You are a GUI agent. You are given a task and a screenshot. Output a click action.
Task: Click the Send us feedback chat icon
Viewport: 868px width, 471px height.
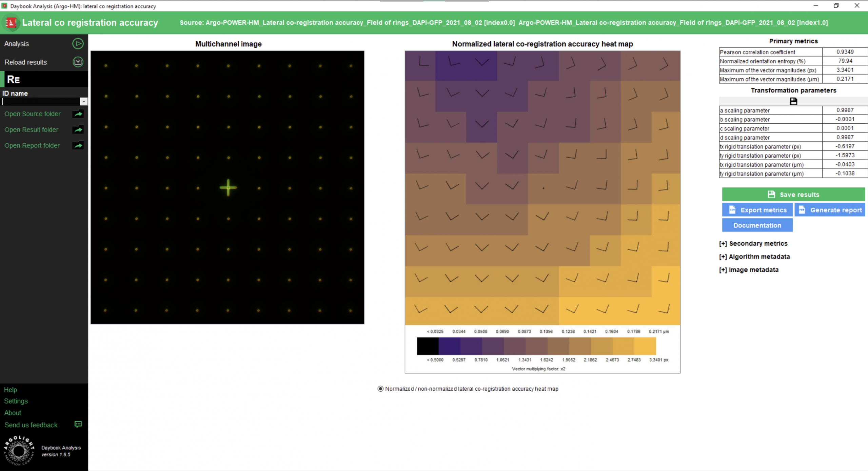[x=78, y=424]
